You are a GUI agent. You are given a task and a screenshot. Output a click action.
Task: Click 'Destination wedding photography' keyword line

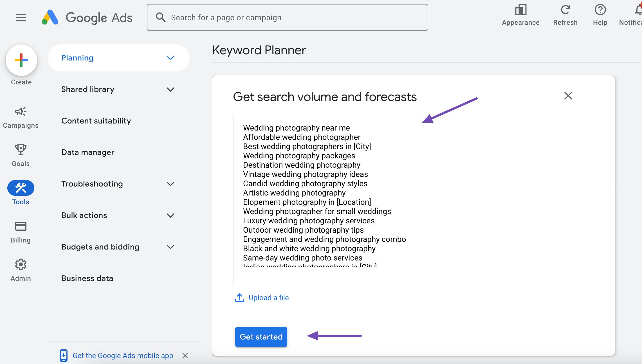[x=302, y=165]
